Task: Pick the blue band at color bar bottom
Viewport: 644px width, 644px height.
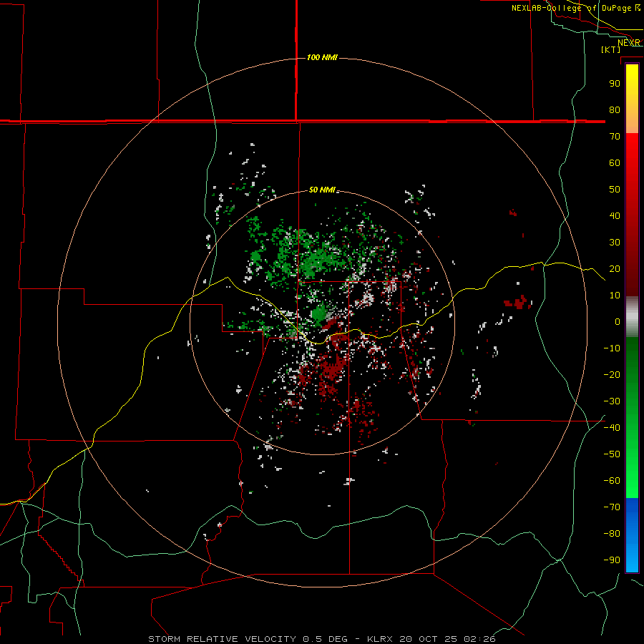Action: click(x=632, y=535)
